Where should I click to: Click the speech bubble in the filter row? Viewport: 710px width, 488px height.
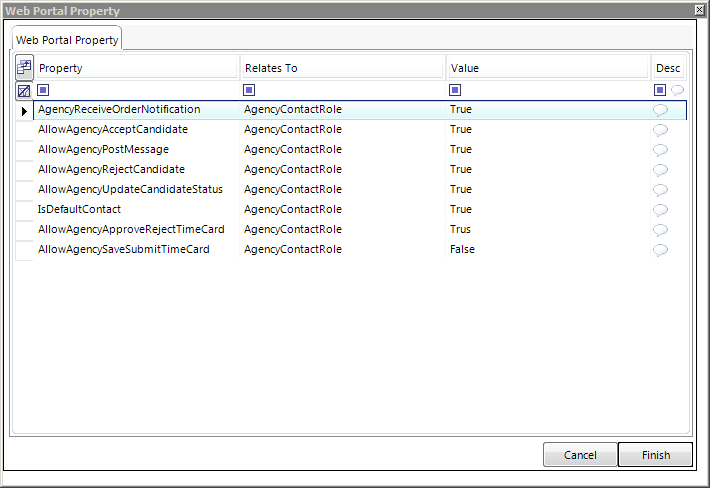[677, 90]
